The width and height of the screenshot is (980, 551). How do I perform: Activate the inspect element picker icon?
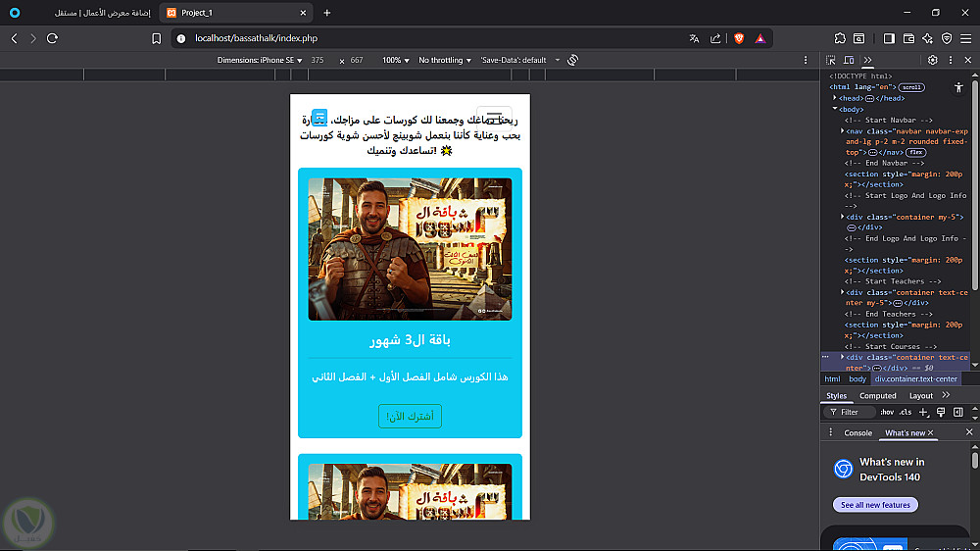[x=831, y=60]
